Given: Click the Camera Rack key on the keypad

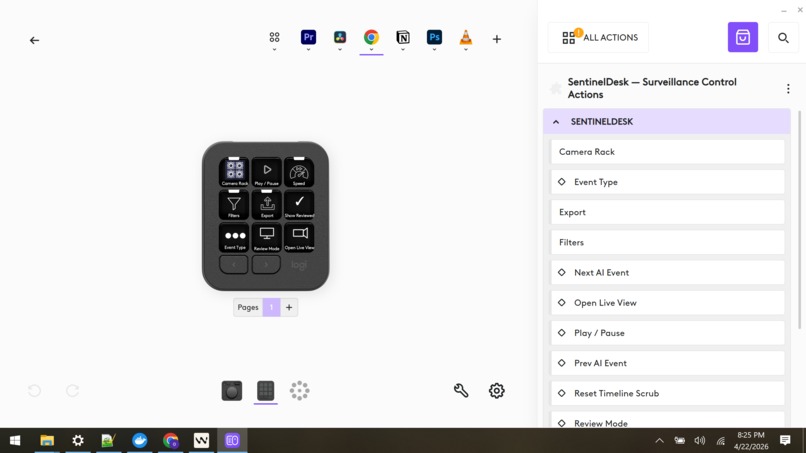Looking at the screenshot, I should tap(234, 172).
